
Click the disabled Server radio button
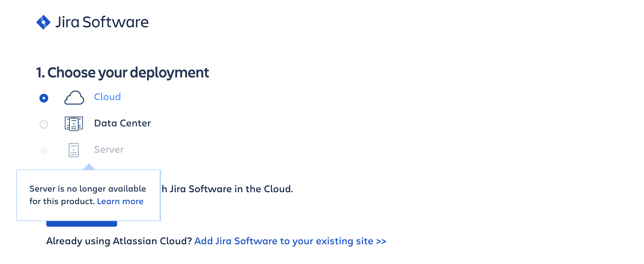[44, 151]
